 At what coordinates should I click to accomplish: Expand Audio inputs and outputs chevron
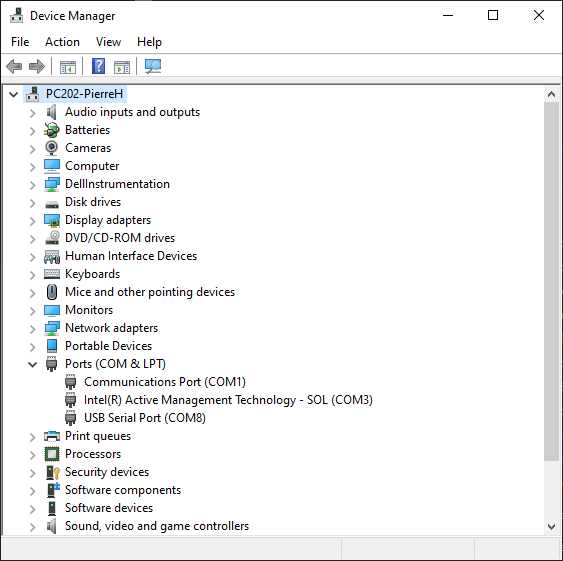33,113
